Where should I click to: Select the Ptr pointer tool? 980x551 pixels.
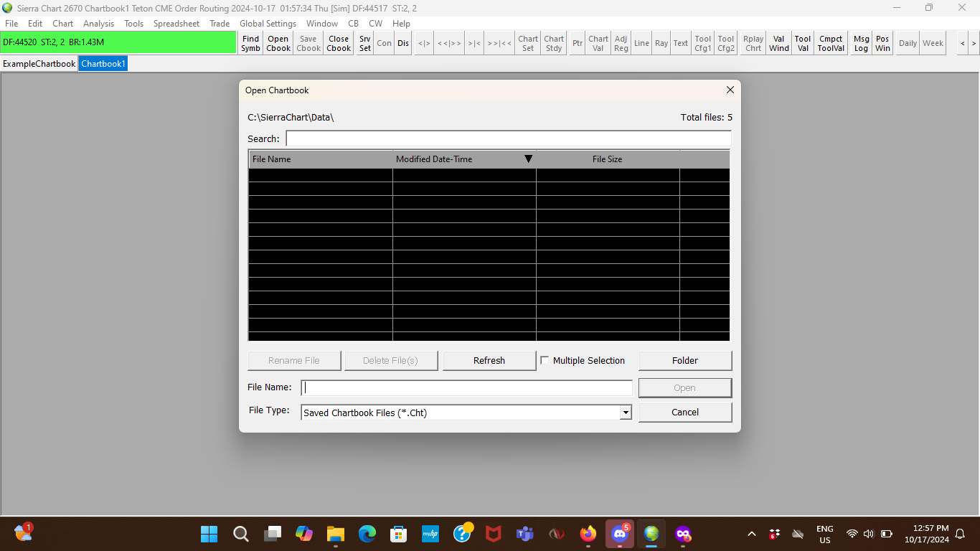[578, 43]
